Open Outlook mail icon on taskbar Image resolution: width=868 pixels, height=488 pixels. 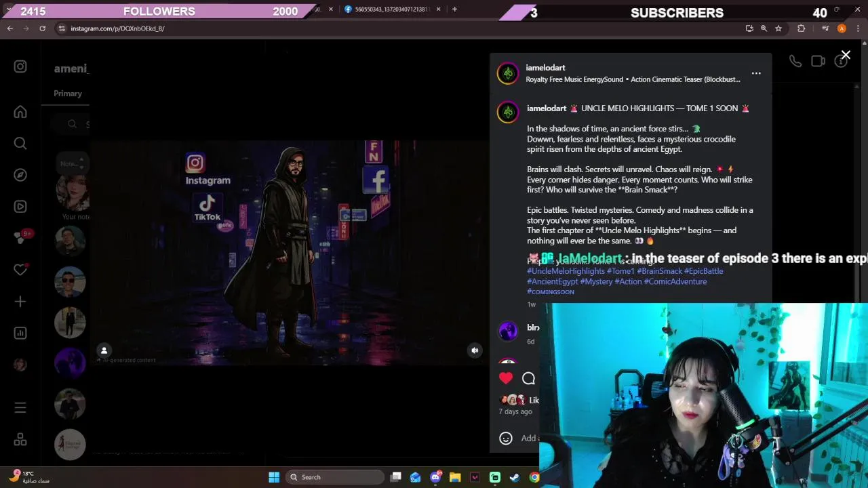pos(416,477)
